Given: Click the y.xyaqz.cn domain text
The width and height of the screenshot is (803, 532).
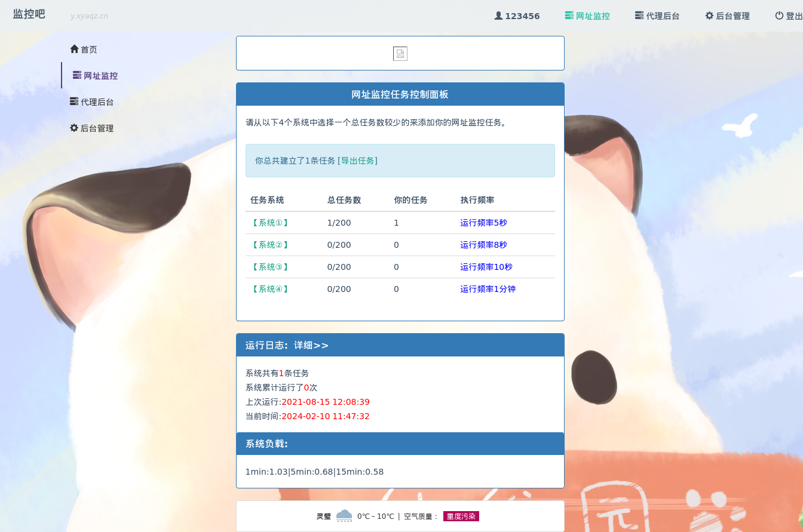Looking at the screenshot, I should pos(89,16).
